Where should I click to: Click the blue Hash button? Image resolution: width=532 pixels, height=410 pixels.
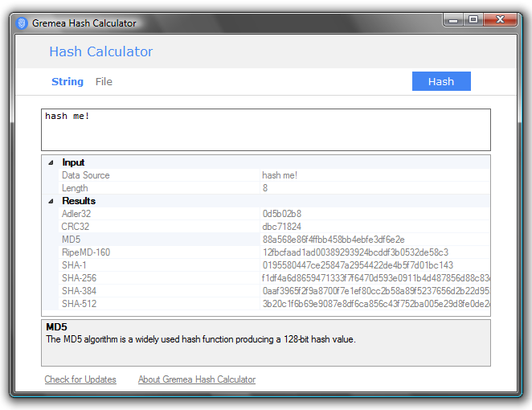pos(441,81)
